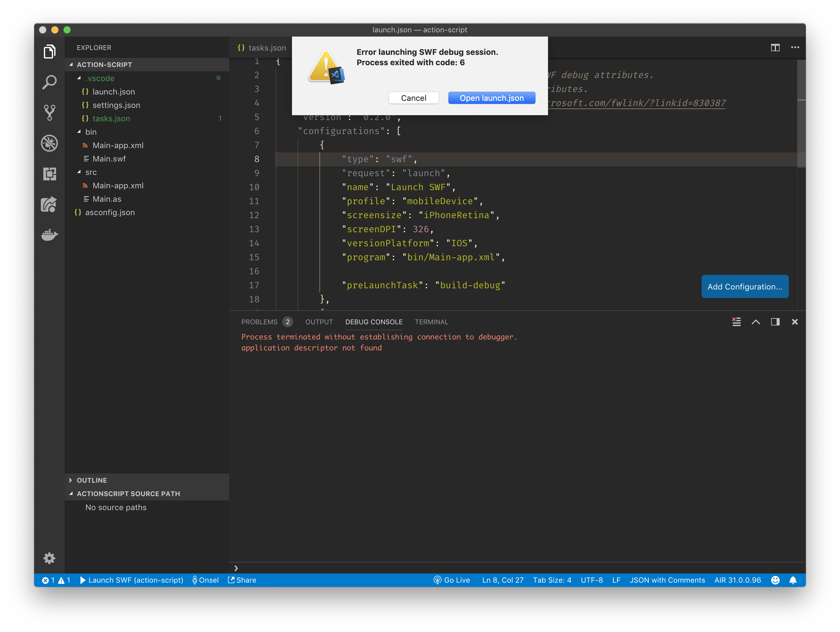Open the Search view in the activity bar
This screenshot has height=632, width=840.
(x=49, y=82)
